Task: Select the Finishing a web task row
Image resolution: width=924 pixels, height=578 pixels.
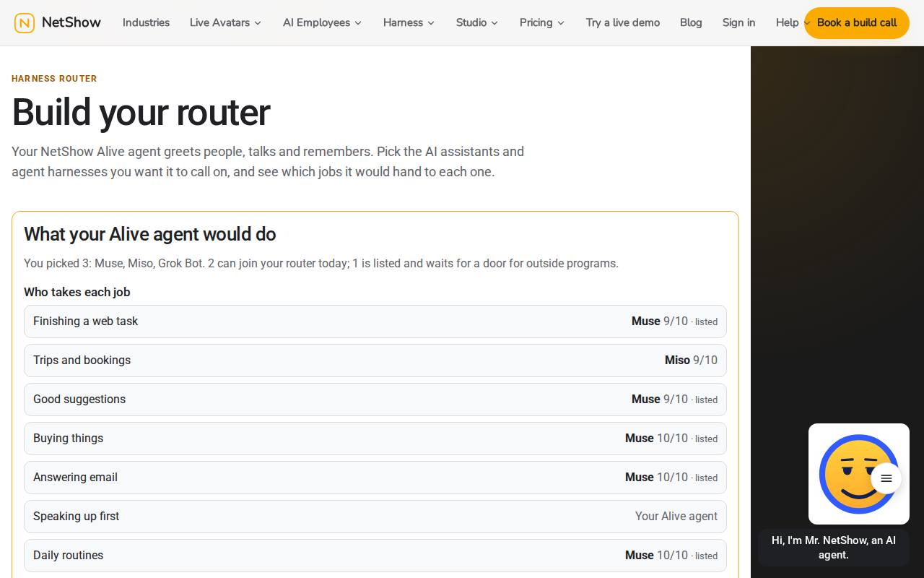Action: pos(375,322)
